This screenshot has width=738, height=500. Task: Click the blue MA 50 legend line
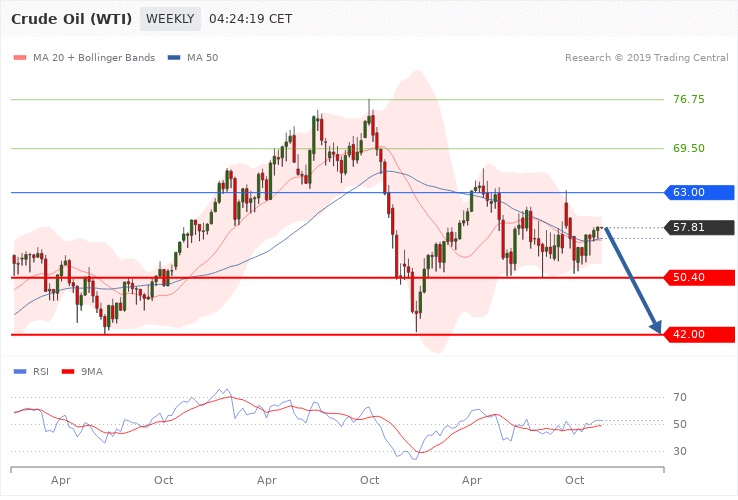[174, 58]
